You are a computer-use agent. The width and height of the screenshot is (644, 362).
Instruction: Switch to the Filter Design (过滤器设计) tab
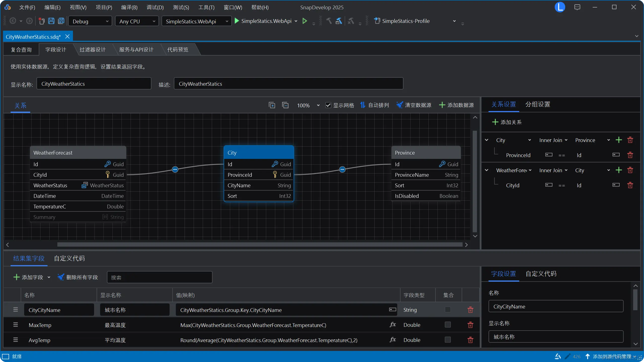[x=93, y=50]
